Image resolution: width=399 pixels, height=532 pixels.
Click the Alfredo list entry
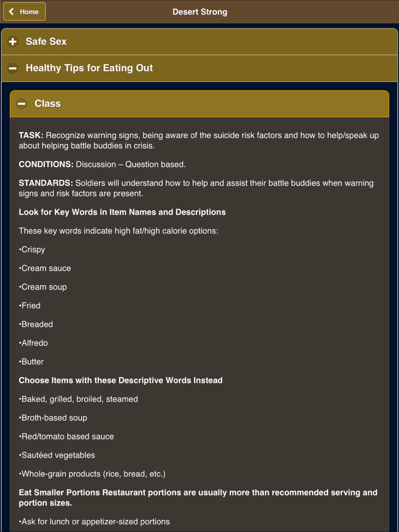(x=34, y=343)
